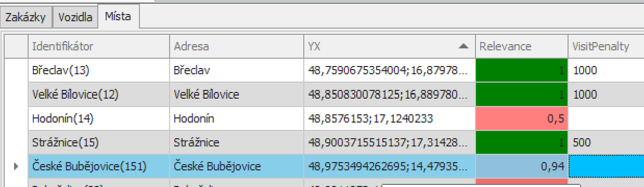The image size is (644, 187).
Task: Sort by the VisitPenalty column header
Action: tap(606, 46)
